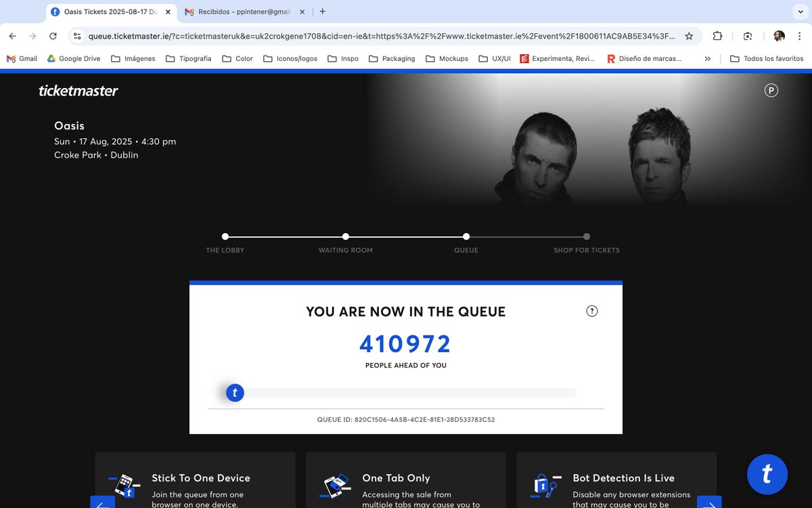Click the Queue ID text
The width and height of the screenshot is (812, 508).
406,420
